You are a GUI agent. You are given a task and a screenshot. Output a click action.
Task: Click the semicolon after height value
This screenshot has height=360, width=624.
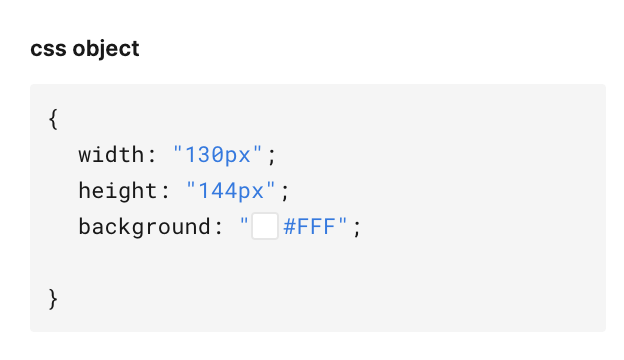pyautogui.click(x=285, y=193)
